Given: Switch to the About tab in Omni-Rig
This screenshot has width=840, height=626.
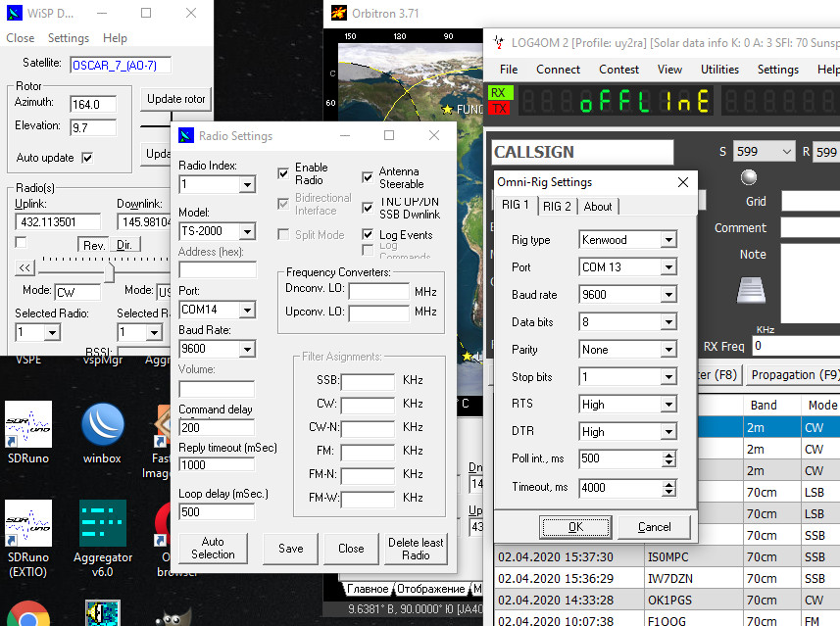Looking at the screenshot, I should 598,206.
